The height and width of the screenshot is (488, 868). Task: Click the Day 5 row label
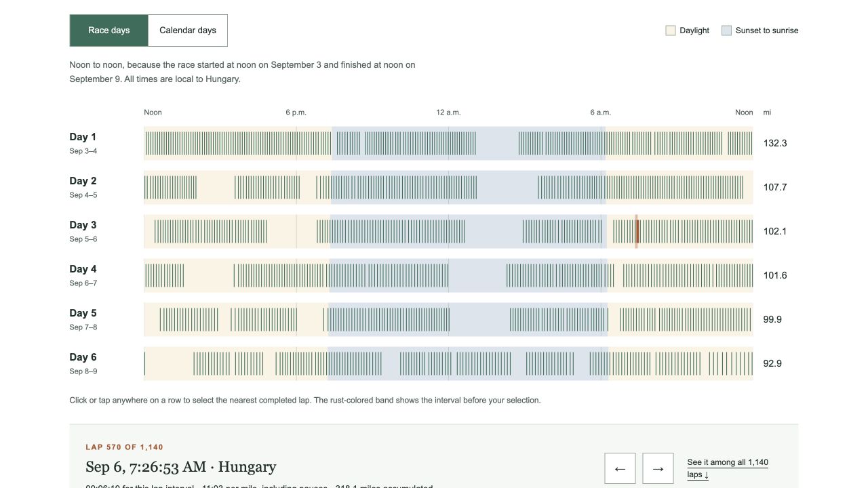tap(83, 313)
